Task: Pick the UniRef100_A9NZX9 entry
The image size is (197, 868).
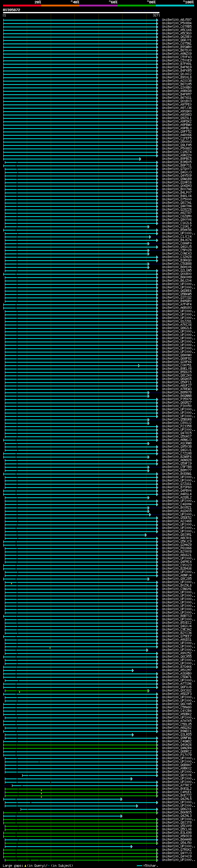Action: [177, 54]
